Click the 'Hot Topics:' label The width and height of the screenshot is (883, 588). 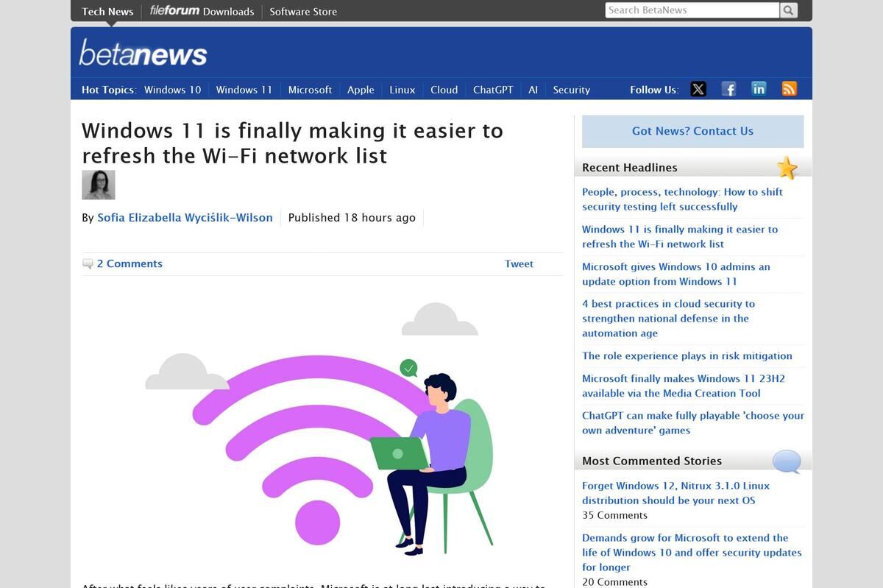pyautogui.click(x=109, y=90)
